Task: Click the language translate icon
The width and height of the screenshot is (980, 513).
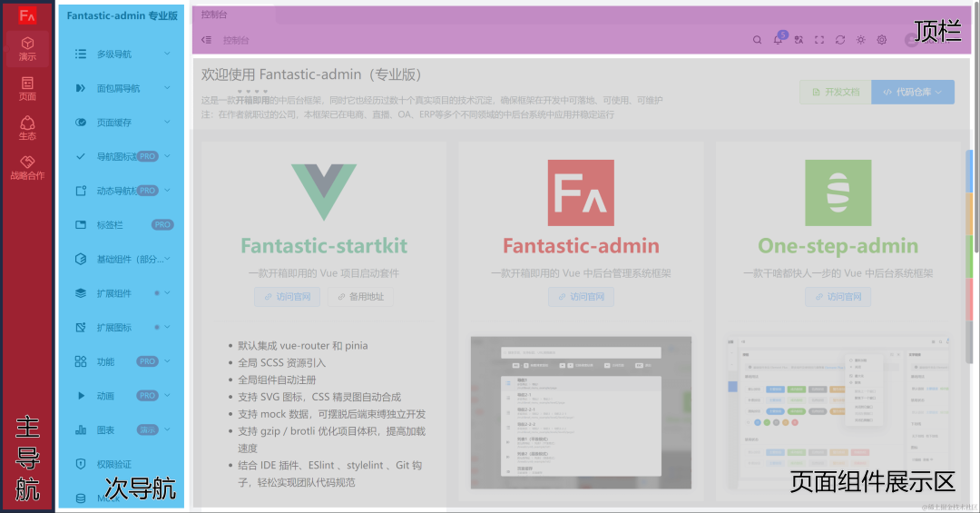Action: tap(799, 40)
